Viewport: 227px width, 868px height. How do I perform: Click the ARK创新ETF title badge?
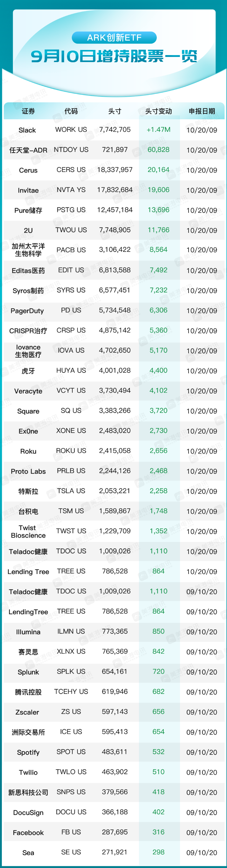coord(114,38)
